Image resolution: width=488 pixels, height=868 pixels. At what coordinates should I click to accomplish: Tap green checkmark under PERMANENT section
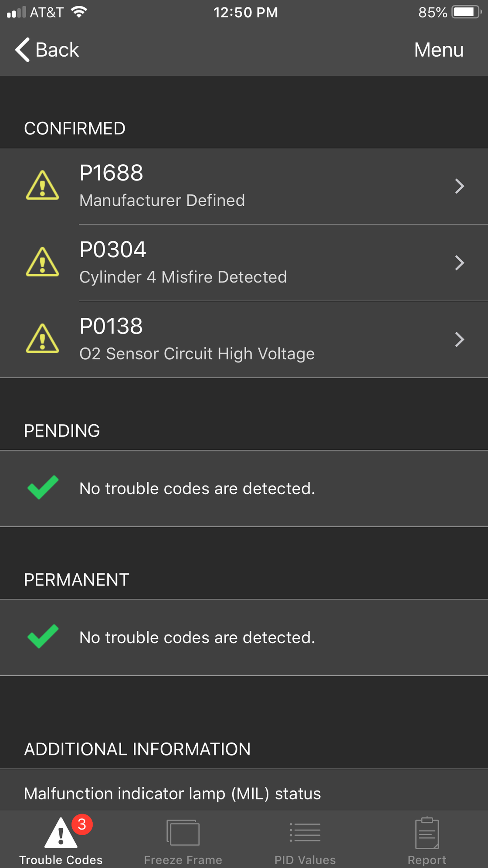coord(43,636)
